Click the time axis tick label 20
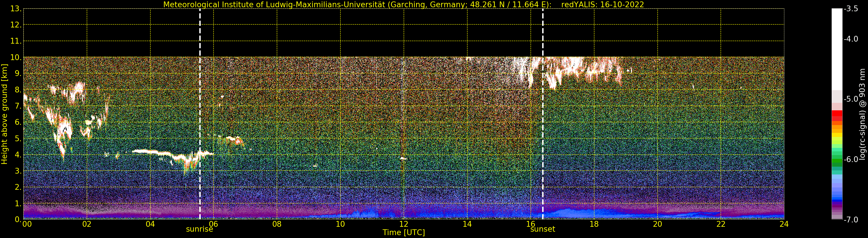The width and height of the screenshot is (868, 238). tap(657, 224)
